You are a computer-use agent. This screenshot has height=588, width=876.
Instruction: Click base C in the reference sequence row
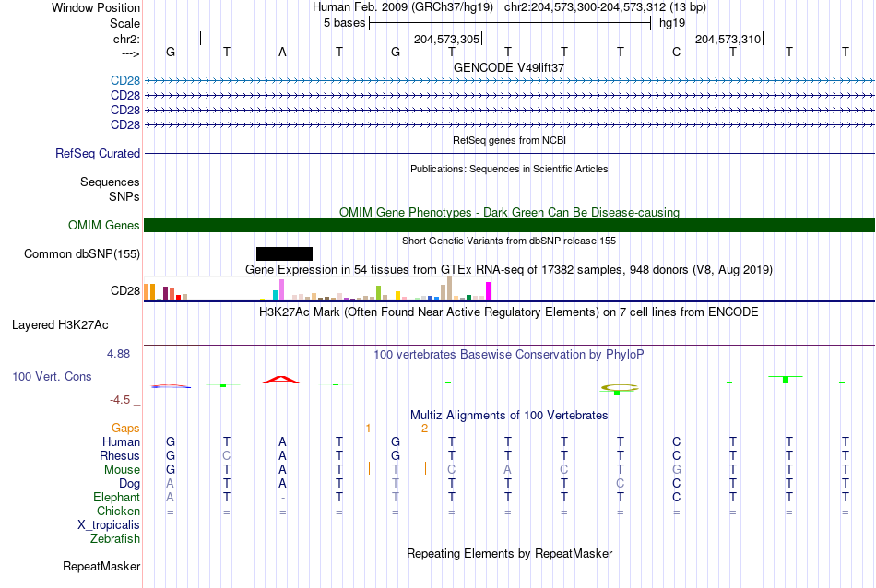677,52
